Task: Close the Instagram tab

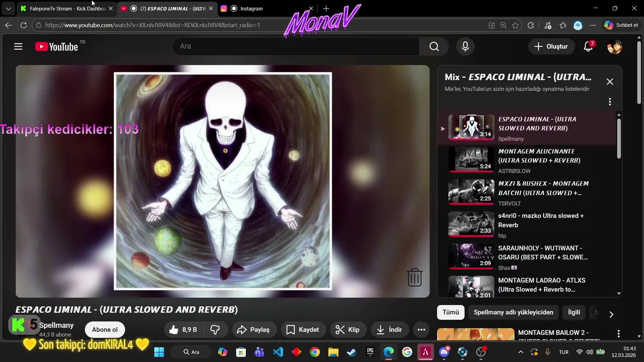Action: [x=311, y=9]
